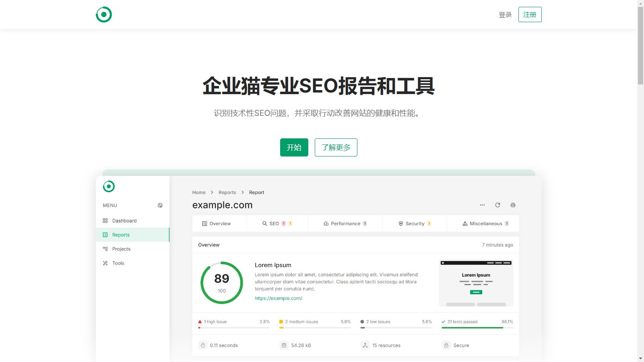Click the 注册 register button
This screenshot has height=362, width=644.
click(530, 15)
